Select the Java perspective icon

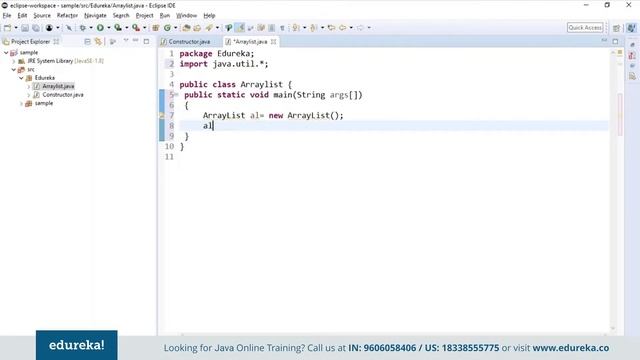[631, 28]
